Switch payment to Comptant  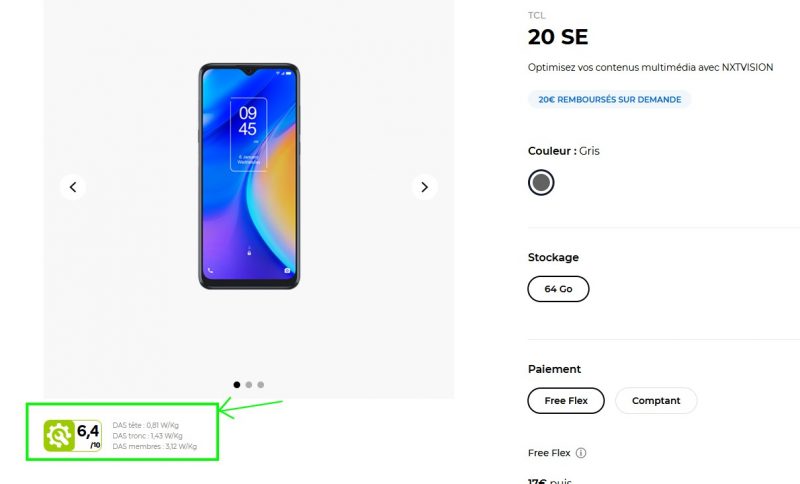pos(656,401)
